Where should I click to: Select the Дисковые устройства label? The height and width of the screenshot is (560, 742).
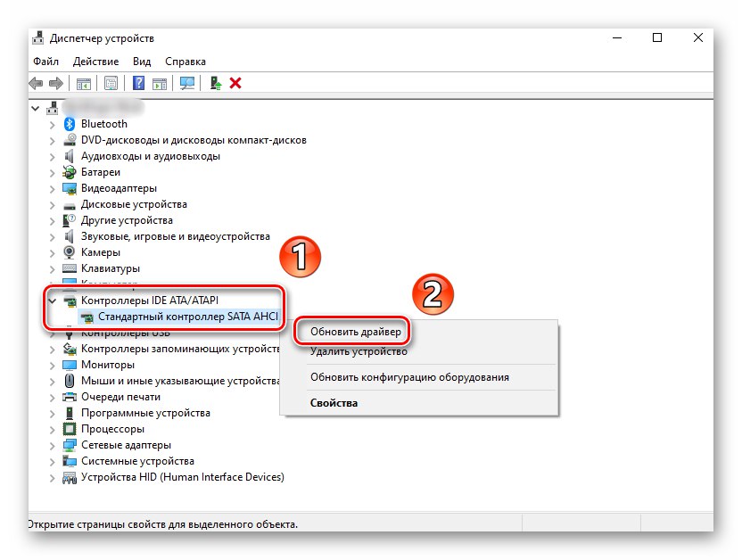click(134, 204)
